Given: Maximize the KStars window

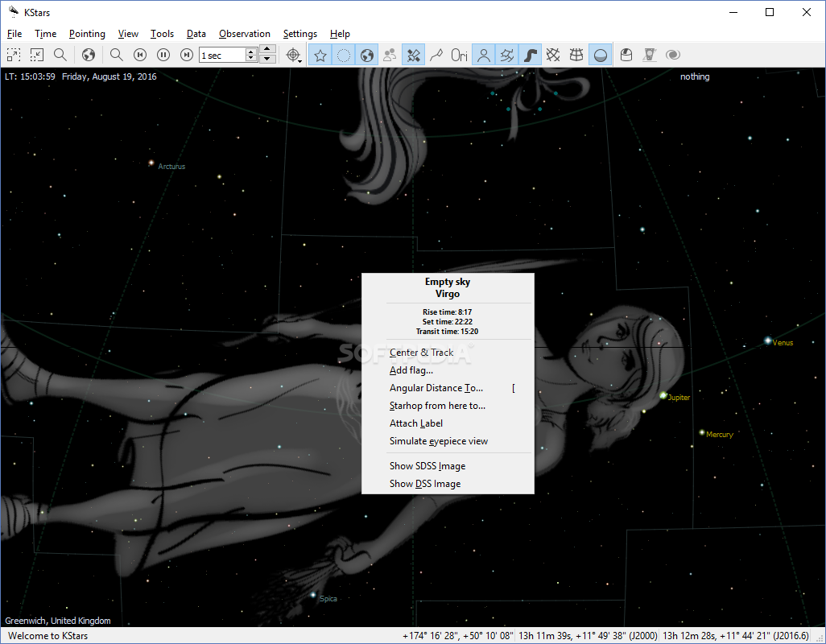Looking at the screenshot, I should pos(770,12).
